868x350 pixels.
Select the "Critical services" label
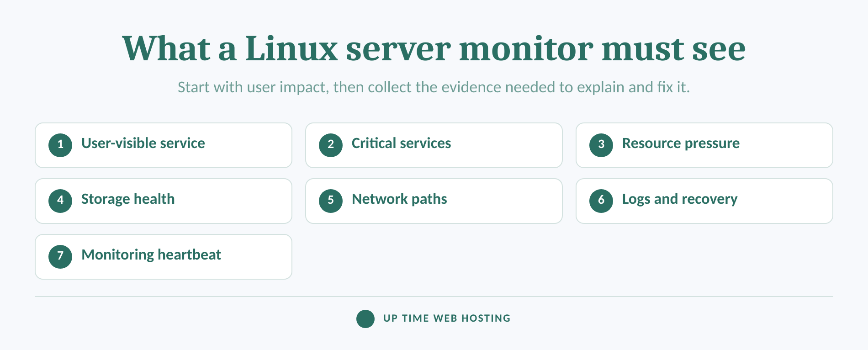click(401, 143)
